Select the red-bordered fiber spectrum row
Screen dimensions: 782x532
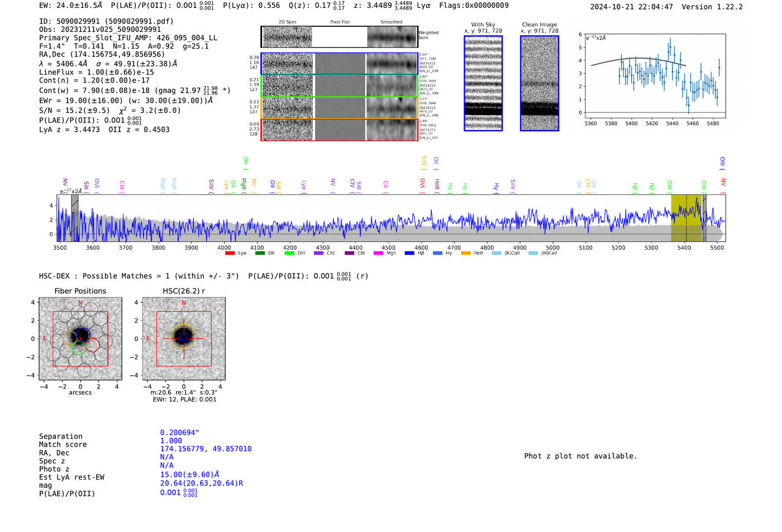(339, 130)
